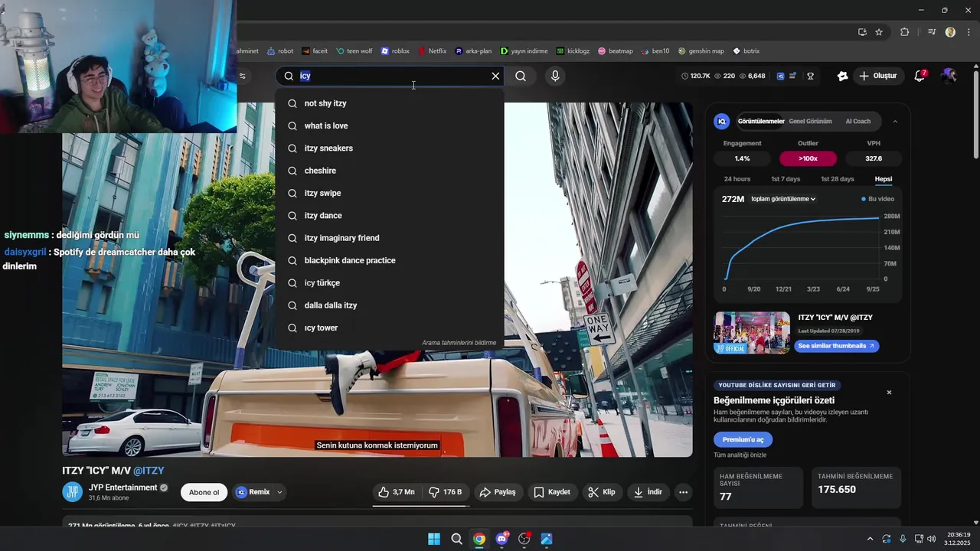The height and width of the screenshot is (551, 980).
Task: Click 'Arama tahminlerini bildirme' link
Action: (459, 343)
